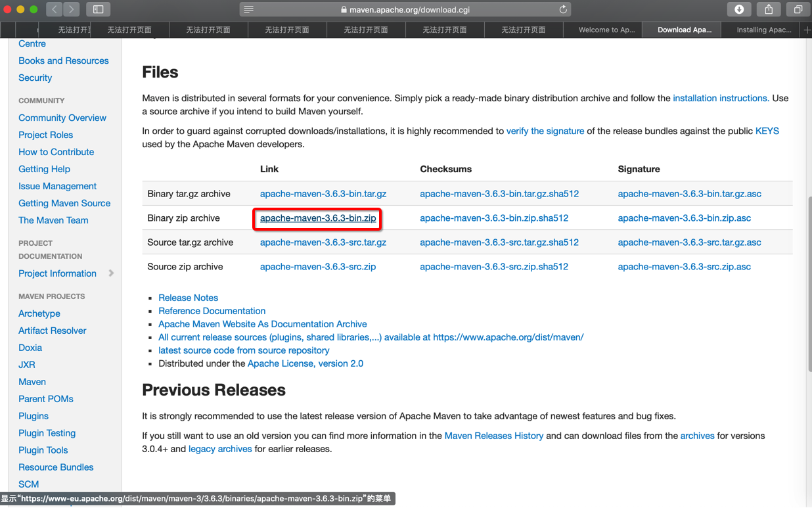Image resolution: width=812 pixels, height=508 pixels.
Task: View The Maven Team page
Action: click(x=53, y=220)
